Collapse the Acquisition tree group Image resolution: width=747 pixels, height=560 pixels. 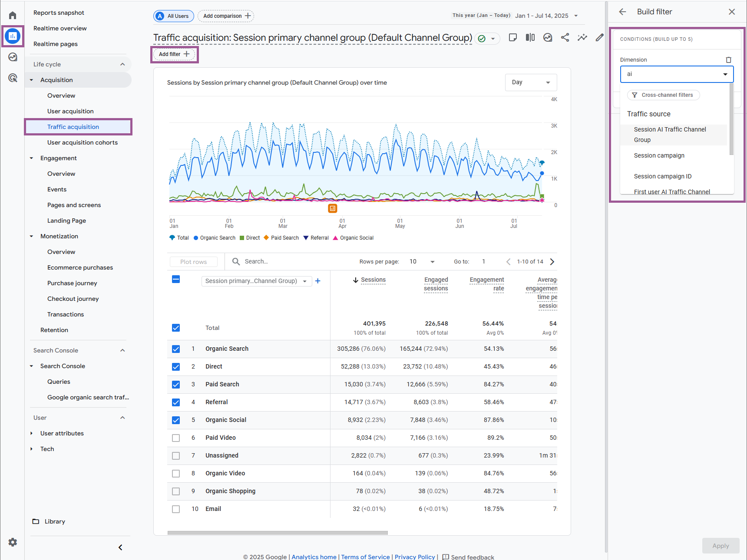(x=31, y=80)
